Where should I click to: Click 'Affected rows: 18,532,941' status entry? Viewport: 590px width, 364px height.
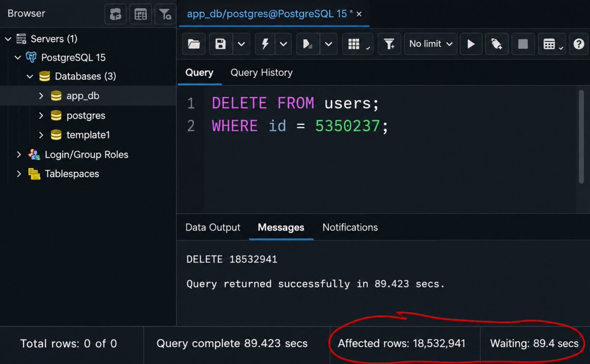[x=402, y=344]
